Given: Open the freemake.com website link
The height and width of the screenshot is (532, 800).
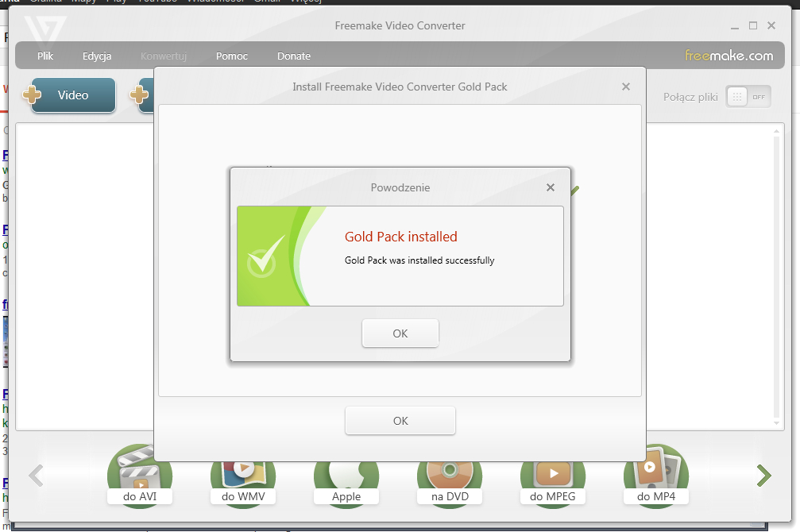Looking at the screenshot, I should tap(729, 55).
